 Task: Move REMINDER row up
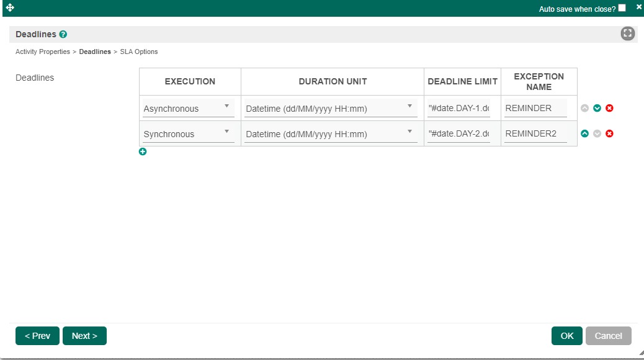point(585,108)
